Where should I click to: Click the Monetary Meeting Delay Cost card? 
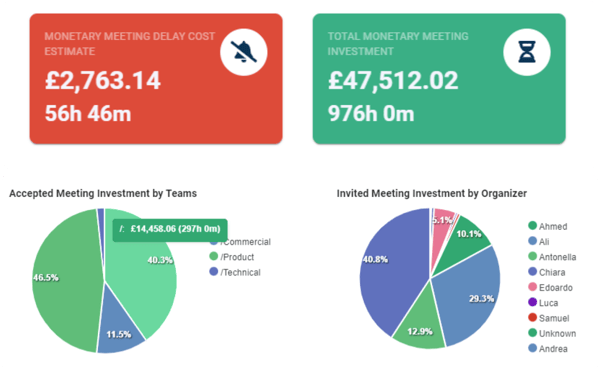(x=156, y=79)
